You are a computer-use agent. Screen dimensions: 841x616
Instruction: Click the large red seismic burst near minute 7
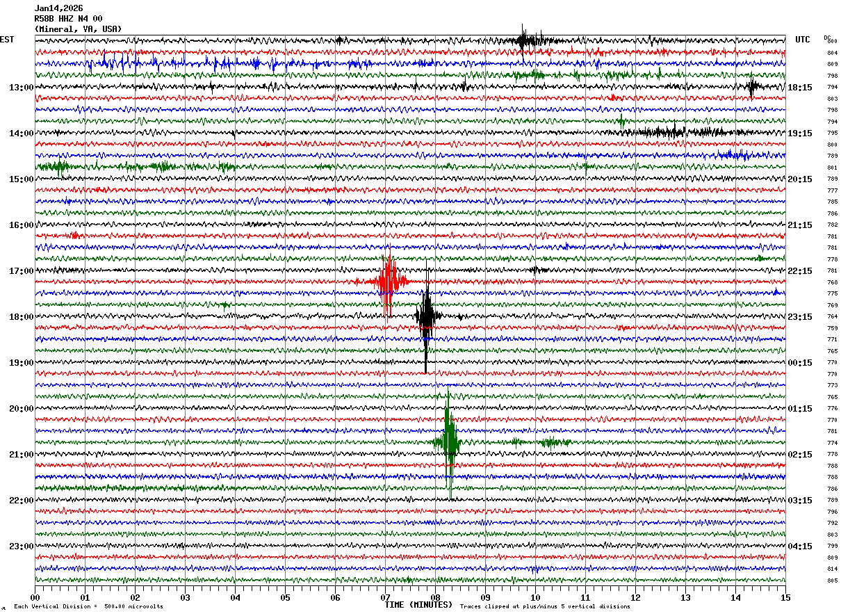[388, 282]
